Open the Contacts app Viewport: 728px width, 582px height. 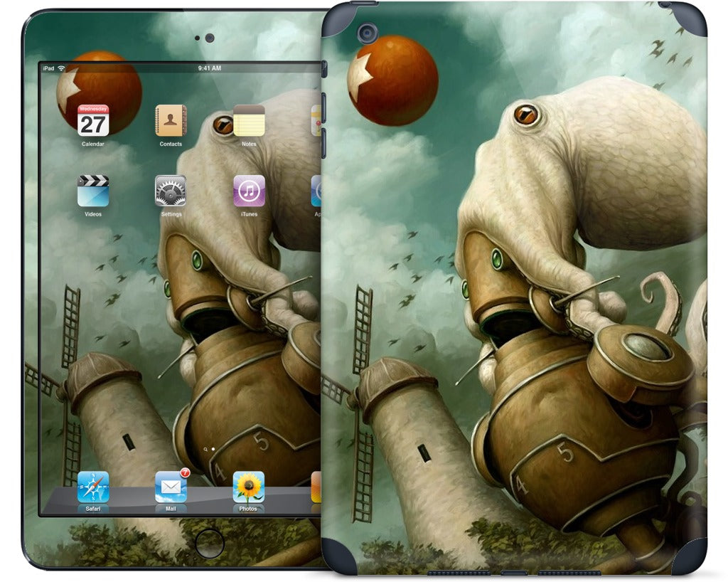[x=171, y=120]
